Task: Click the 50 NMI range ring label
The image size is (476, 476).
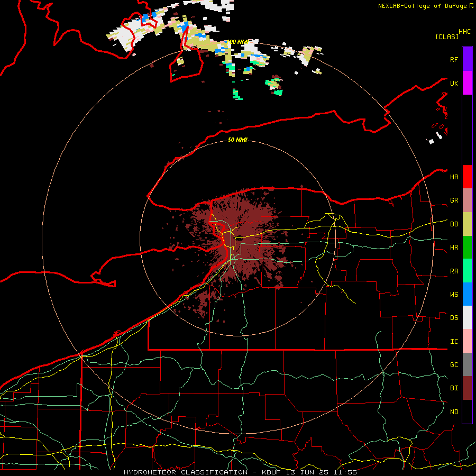Action: 237,140
